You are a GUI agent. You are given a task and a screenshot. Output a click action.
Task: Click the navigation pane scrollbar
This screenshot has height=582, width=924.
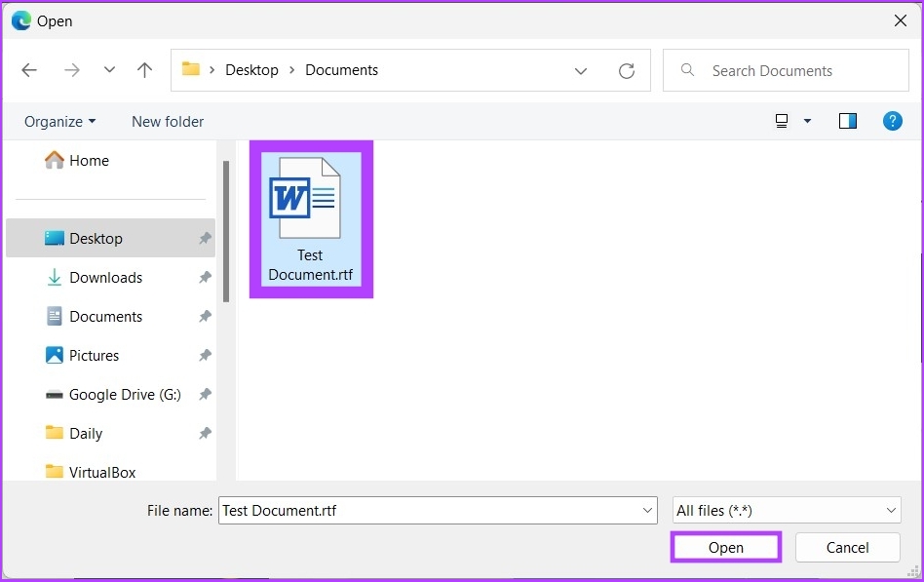[226, 232]
